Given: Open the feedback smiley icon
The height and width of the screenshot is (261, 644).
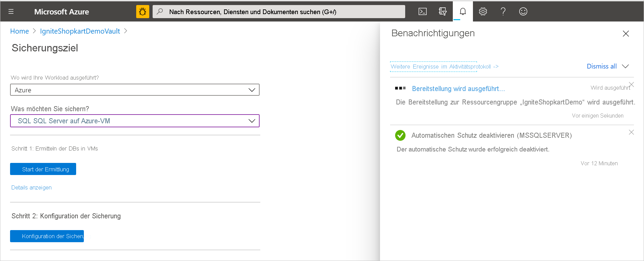Looking at the screenshot, I should click(x=523, y=12).
